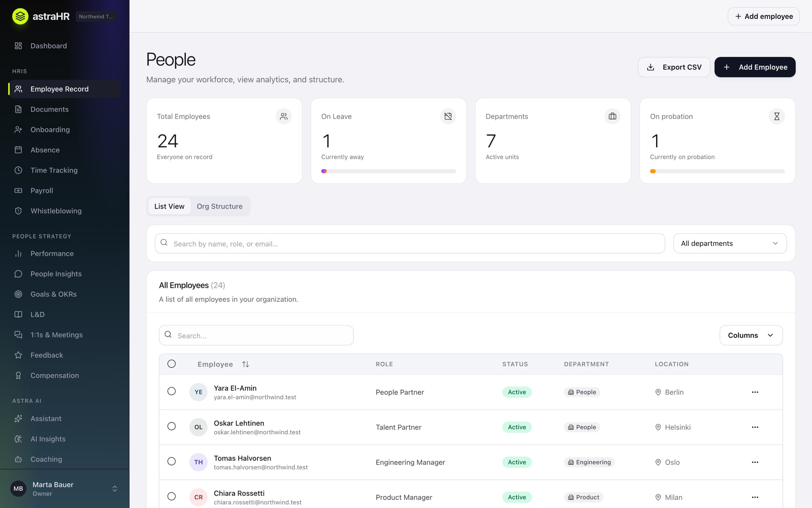
Task: Click the astraHR logo icon
Action: [x=20, y=16]
